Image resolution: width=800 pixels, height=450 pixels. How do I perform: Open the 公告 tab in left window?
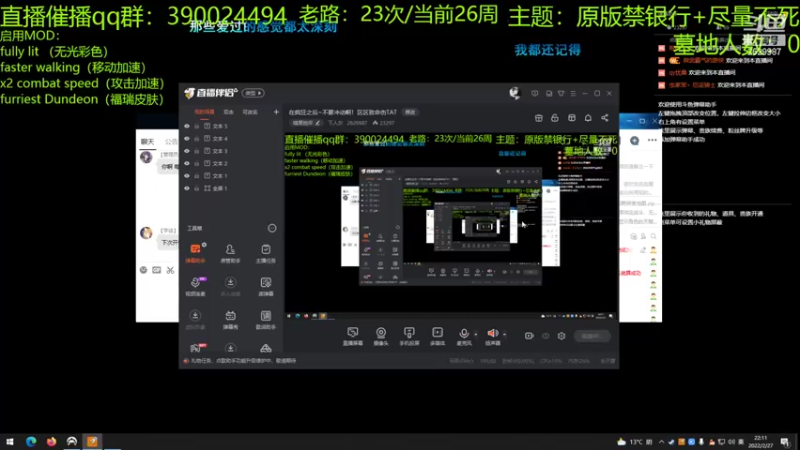point(171,142)
